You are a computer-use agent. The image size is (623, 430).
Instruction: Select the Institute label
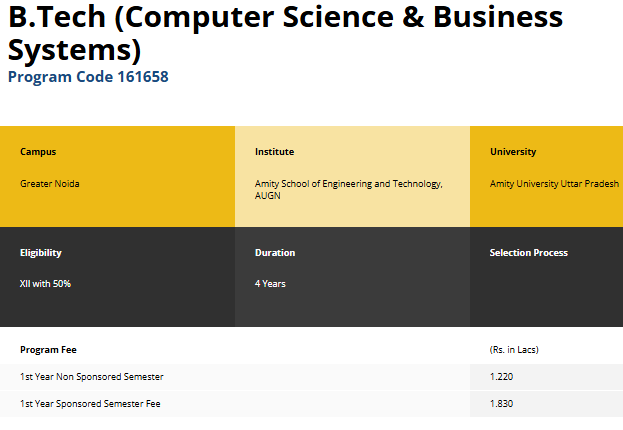[274, 152]
